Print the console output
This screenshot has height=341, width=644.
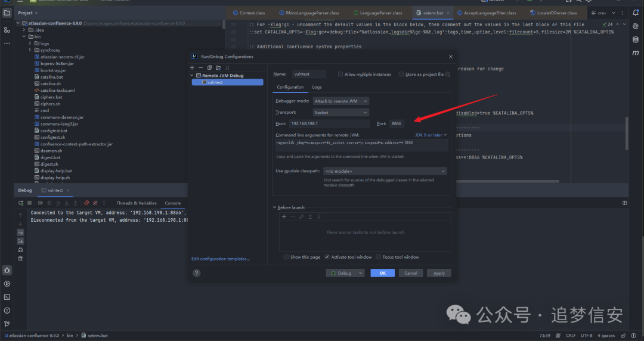20,250
